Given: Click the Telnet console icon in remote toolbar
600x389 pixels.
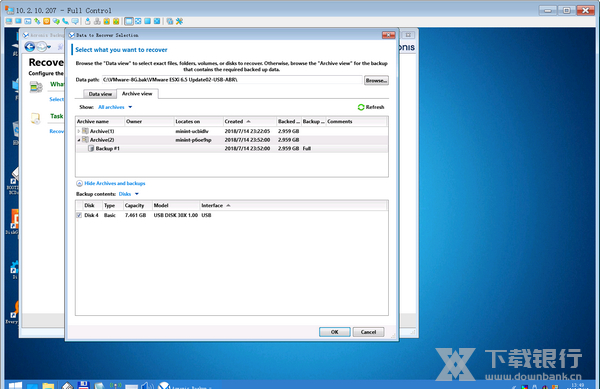Looking at the screenshot, I should (x=28, y=21).
